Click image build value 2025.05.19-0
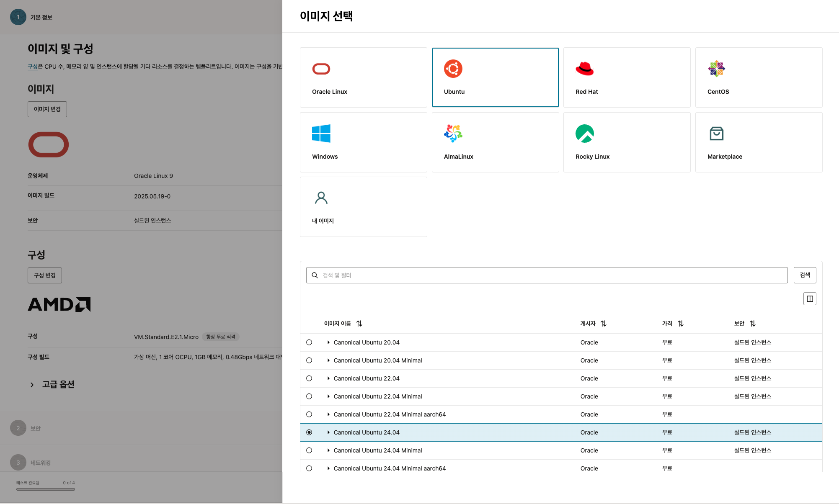Screen dimensions: 839x504 (x=152, y=196)
